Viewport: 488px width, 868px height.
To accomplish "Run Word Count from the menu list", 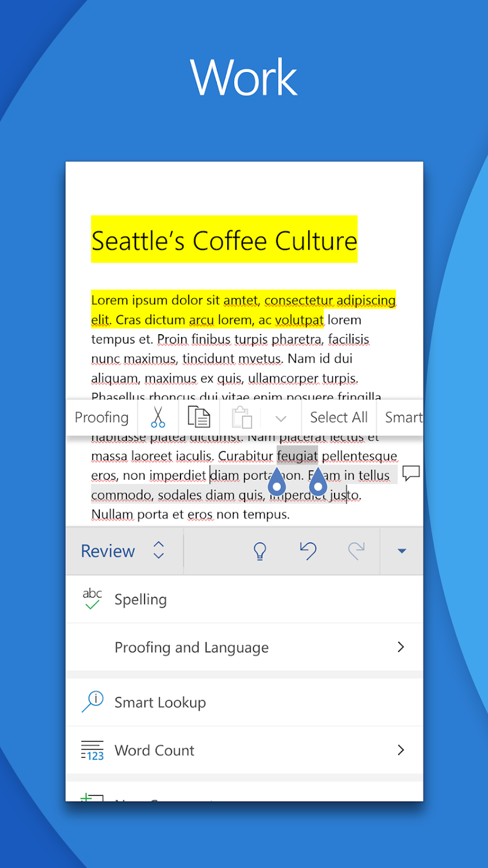I will 154,750.
